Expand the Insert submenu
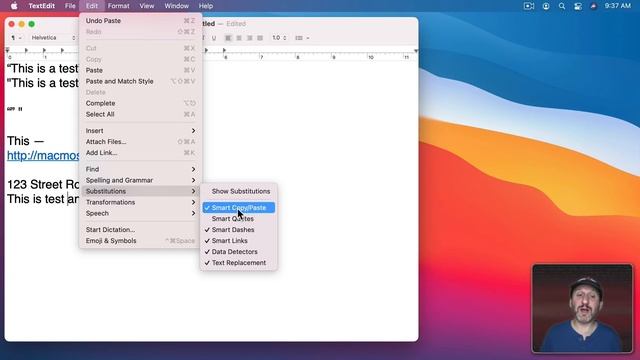Screen dimensions: 640x360 [140, 131]
